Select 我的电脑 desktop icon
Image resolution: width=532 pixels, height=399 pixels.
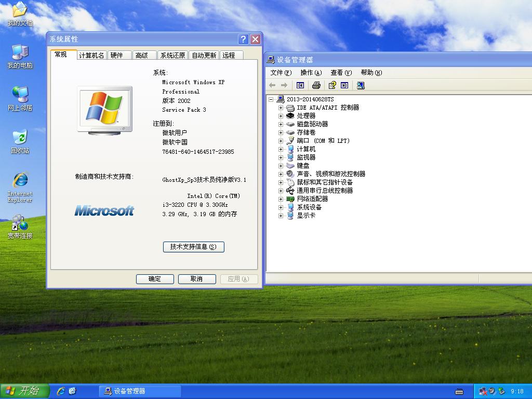[x=20, y=56]
